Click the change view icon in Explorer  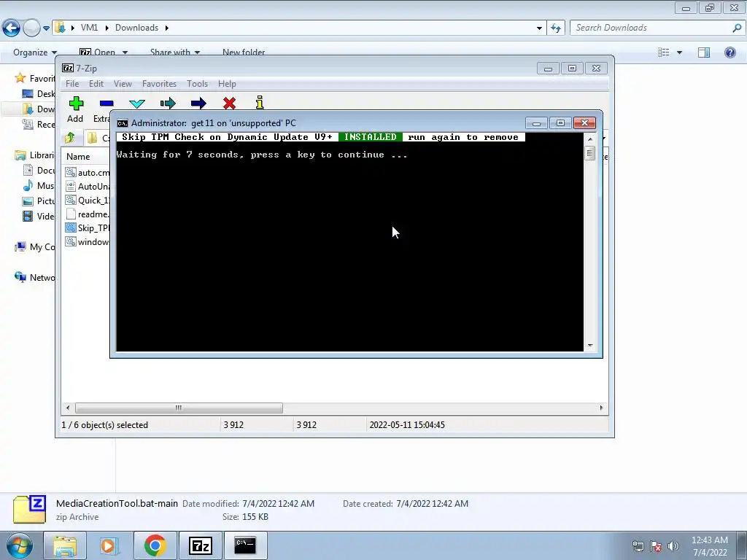[664, 52]
